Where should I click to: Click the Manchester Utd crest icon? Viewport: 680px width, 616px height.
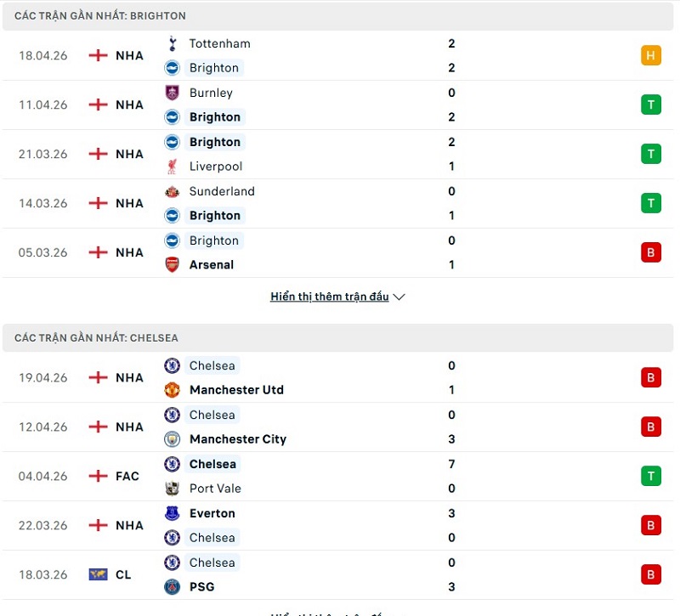[x=172, y=390]
